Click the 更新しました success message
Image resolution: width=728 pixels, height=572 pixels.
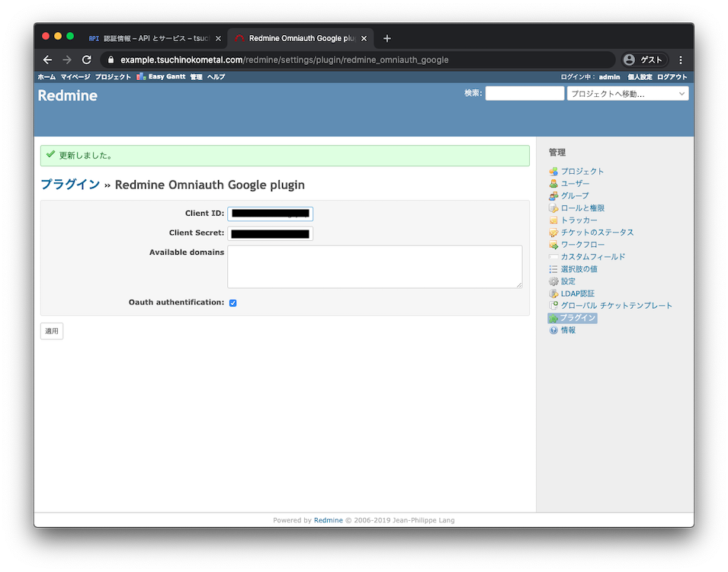(x=284, y=156)
